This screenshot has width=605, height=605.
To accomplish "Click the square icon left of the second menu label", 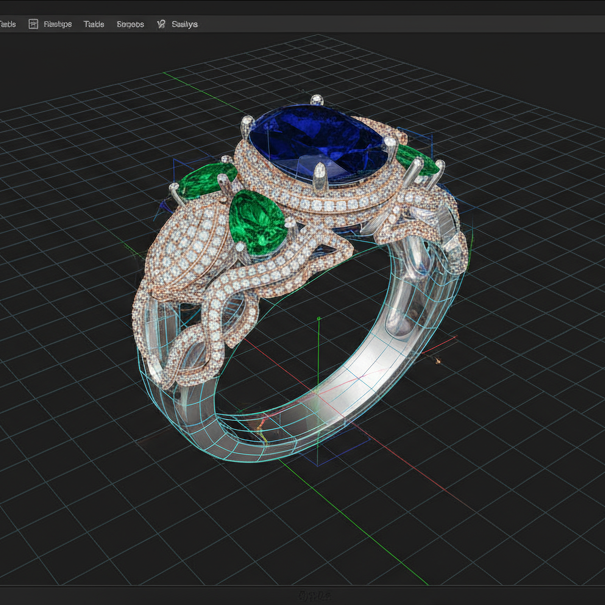I will (33, 24).
